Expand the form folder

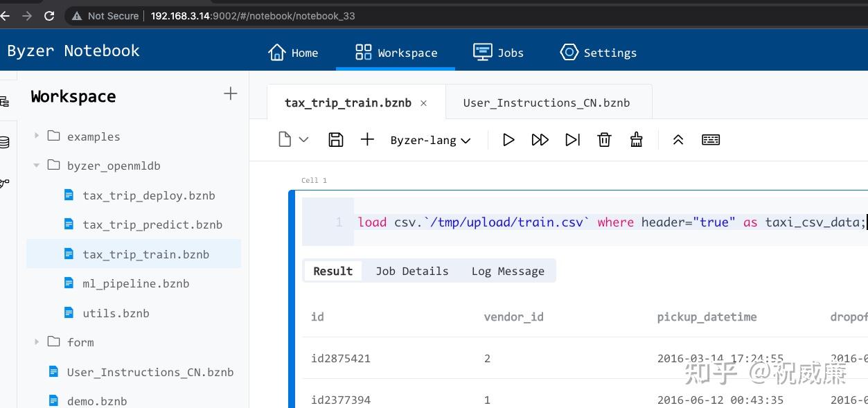37,342
